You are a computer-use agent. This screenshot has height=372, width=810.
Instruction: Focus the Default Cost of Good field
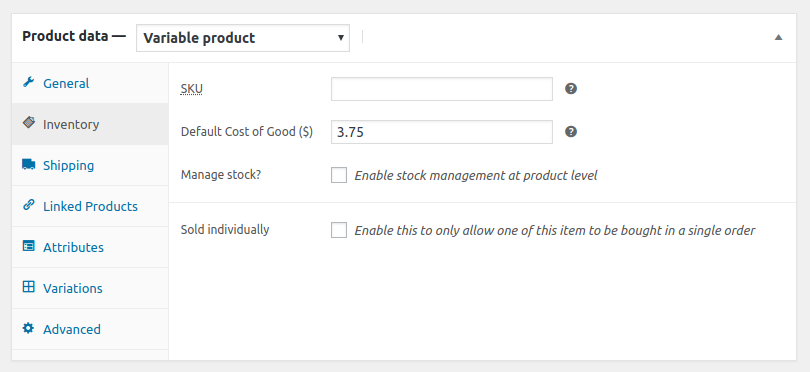442,132
